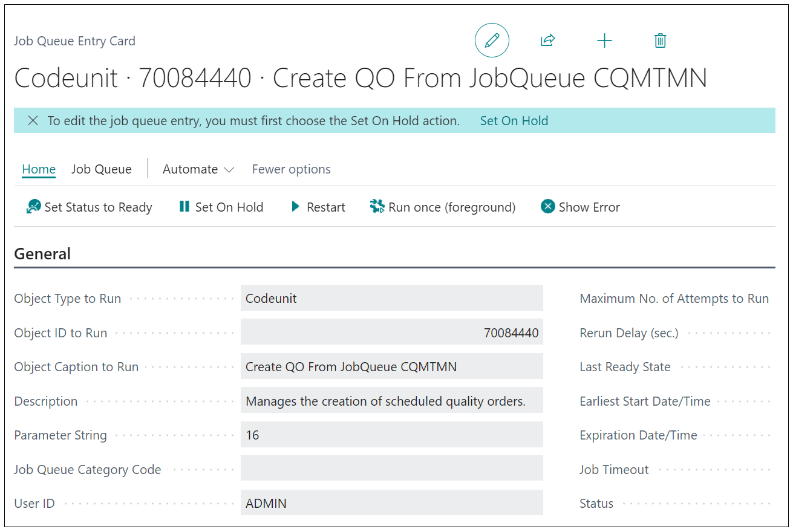Dismiss the notification with the X

(33, 120)
